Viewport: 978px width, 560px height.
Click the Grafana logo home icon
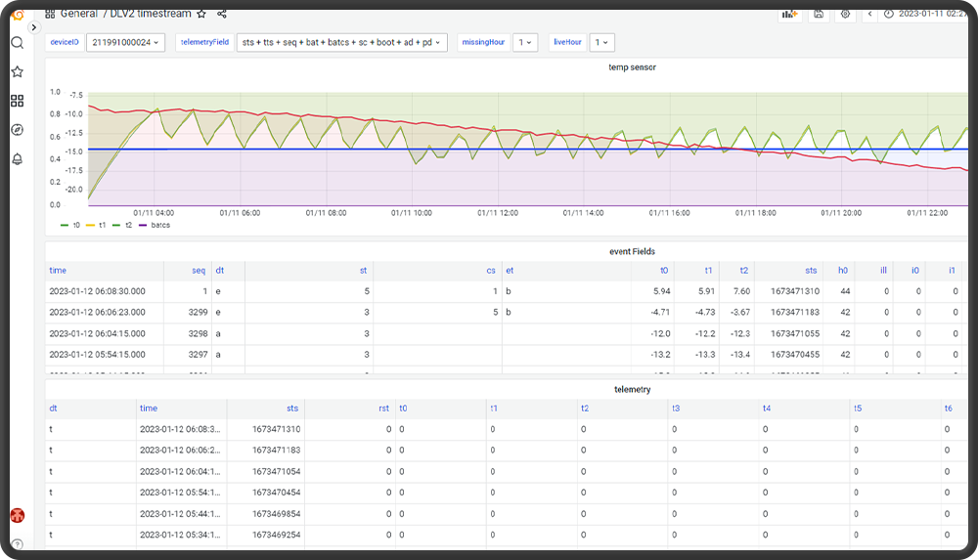[x=17, y=16]
